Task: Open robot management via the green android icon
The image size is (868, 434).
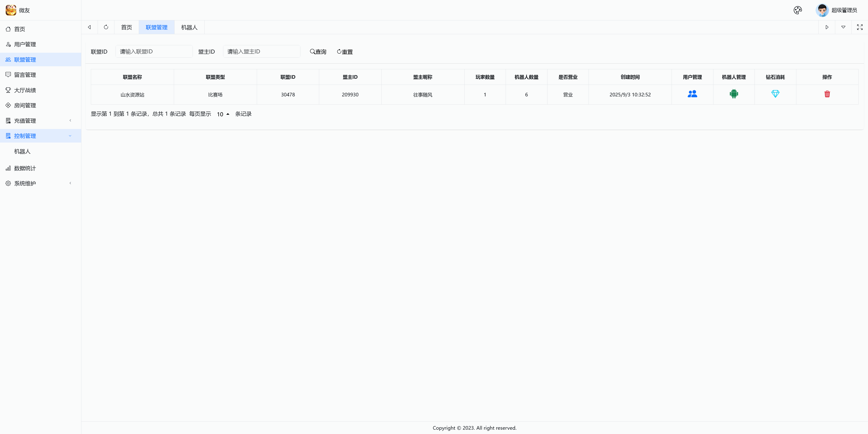Action: click(734, 94)
